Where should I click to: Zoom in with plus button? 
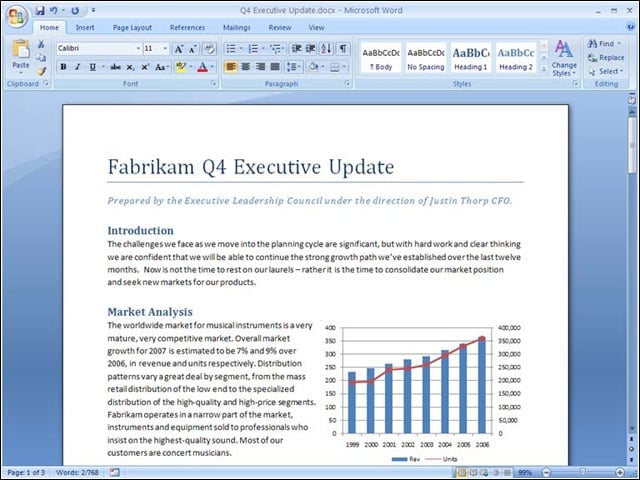620,473
